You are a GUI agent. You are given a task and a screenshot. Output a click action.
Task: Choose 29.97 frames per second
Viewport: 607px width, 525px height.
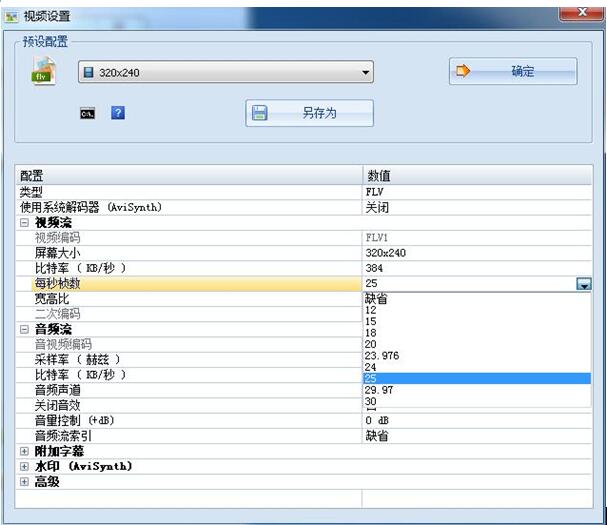coord(378,390)
